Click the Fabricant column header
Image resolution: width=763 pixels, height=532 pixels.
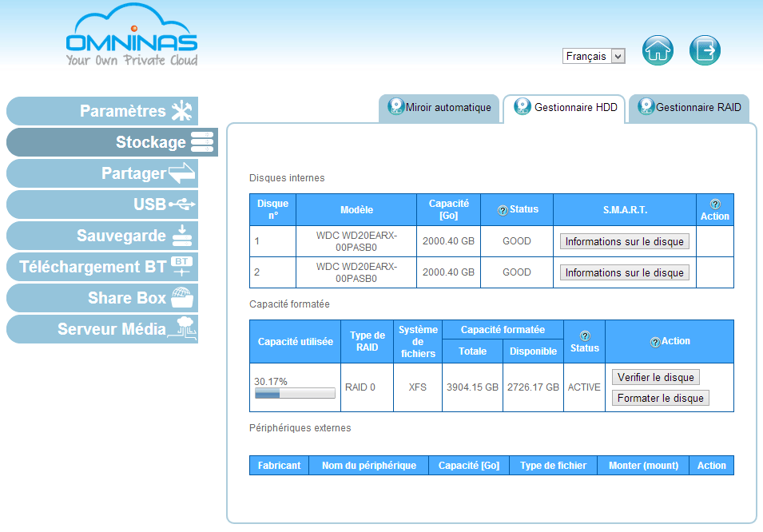click(280, 466)
